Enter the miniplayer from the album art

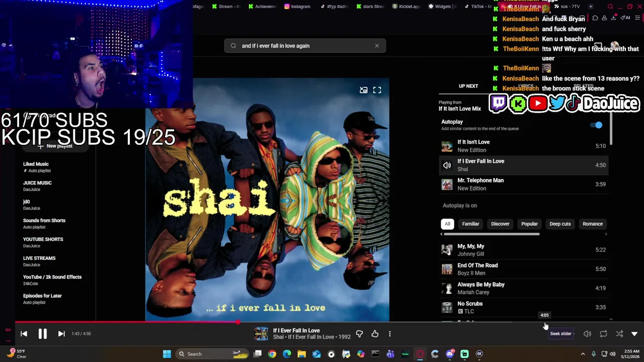(x=363, y=90)
